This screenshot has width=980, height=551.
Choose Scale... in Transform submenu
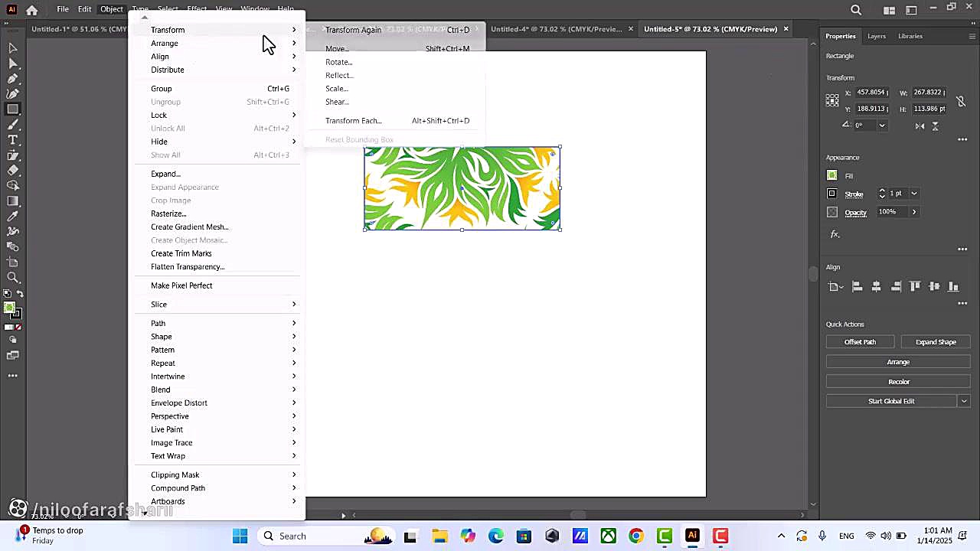(336, 89)
